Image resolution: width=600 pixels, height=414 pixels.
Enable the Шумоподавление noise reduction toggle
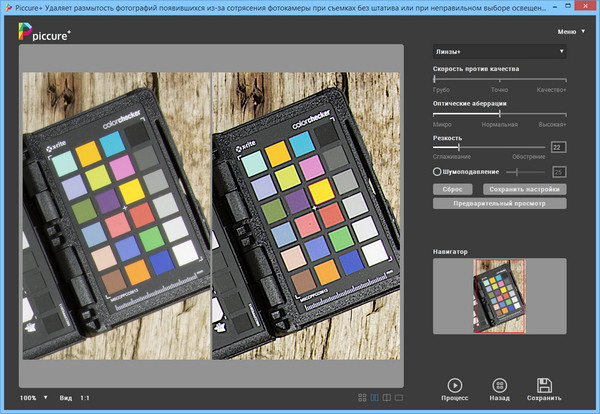coord(437,172)
